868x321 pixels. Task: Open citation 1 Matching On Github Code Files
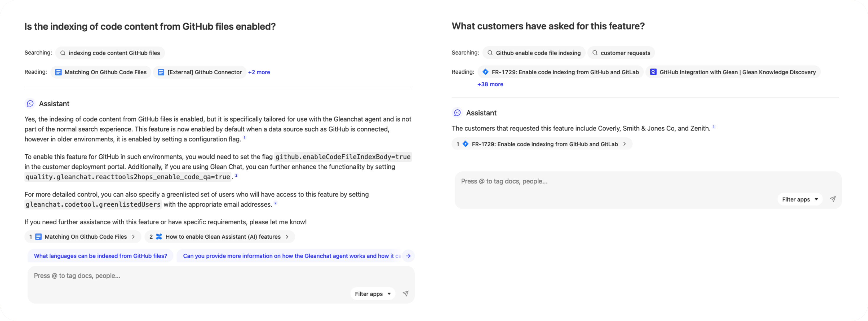(x=82, y=237)
